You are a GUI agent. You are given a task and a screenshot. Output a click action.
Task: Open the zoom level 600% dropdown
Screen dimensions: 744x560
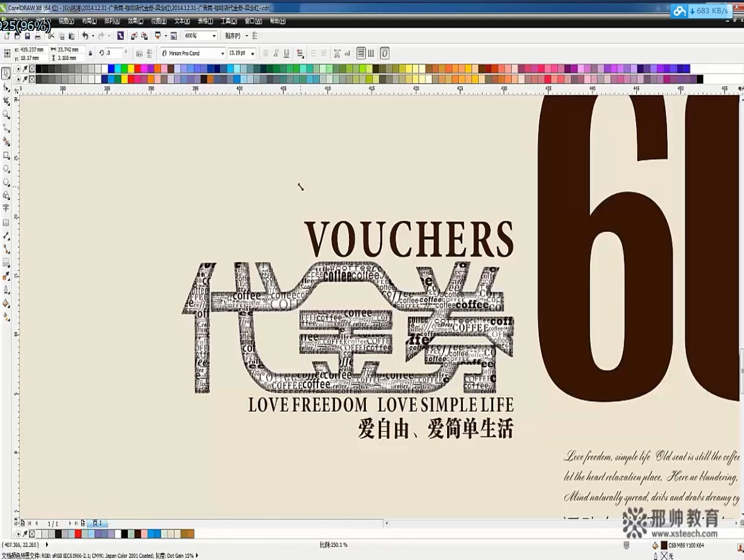point(213,35)
